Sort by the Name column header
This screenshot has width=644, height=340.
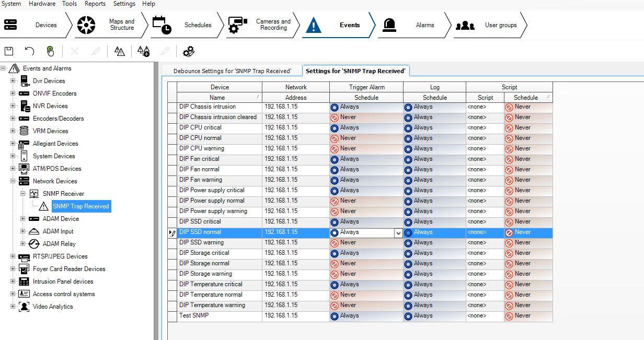pyautogui.click(x=217, y=98)
